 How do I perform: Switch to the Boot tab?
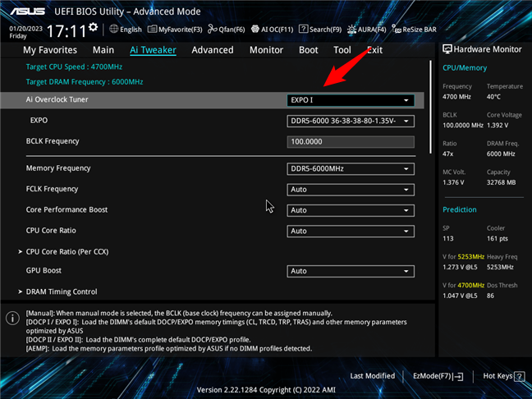pos(309,50)
